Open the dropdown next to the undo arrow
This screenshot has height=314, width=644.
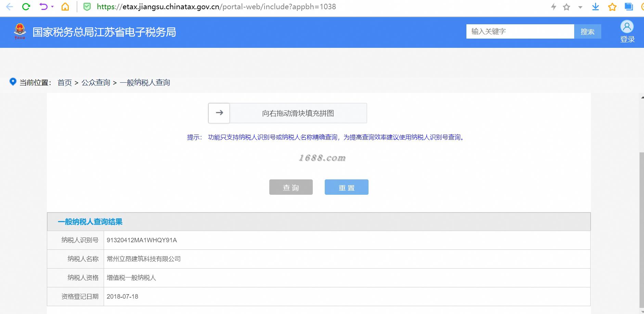click(52, 6)
